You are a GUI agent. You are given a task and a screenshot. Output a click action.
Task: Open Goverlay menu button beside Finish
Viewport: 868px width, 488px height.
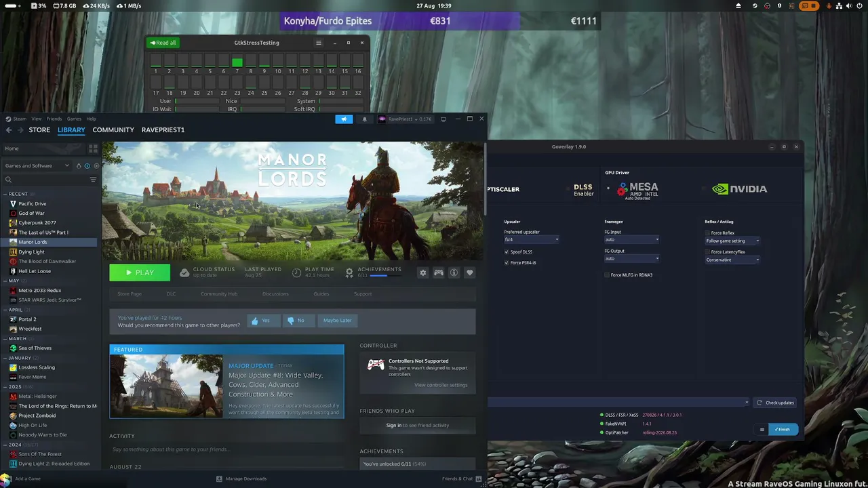[x=762, y=429]
